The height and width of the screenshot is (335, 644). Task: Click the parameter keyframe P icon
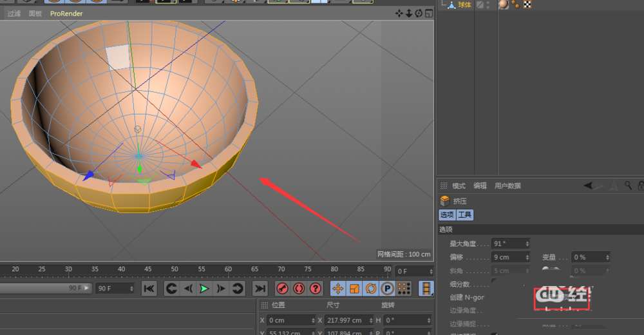(388, 289)
